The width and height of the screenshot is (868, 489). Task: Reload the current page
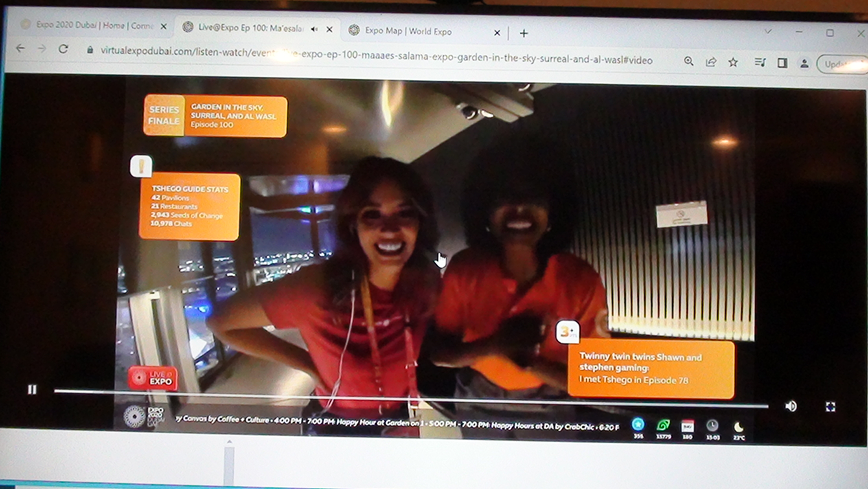pyautogui.click(x=63, y=49)
